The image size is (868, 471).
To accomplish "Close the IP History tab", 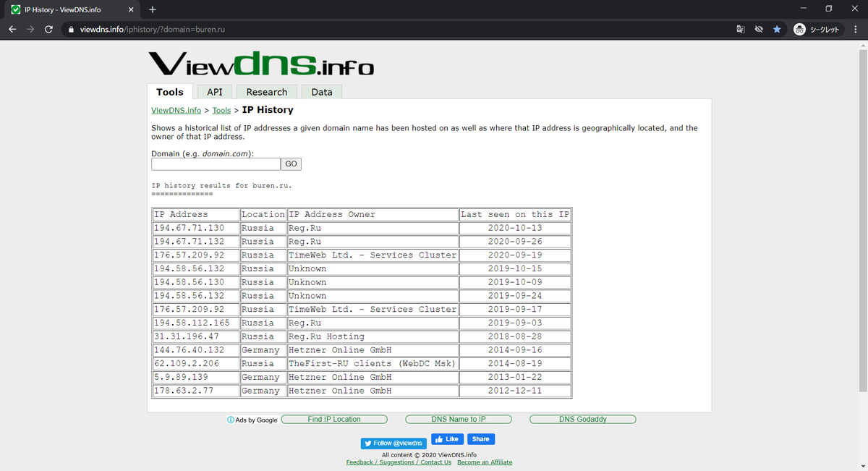I will (131, 10).
